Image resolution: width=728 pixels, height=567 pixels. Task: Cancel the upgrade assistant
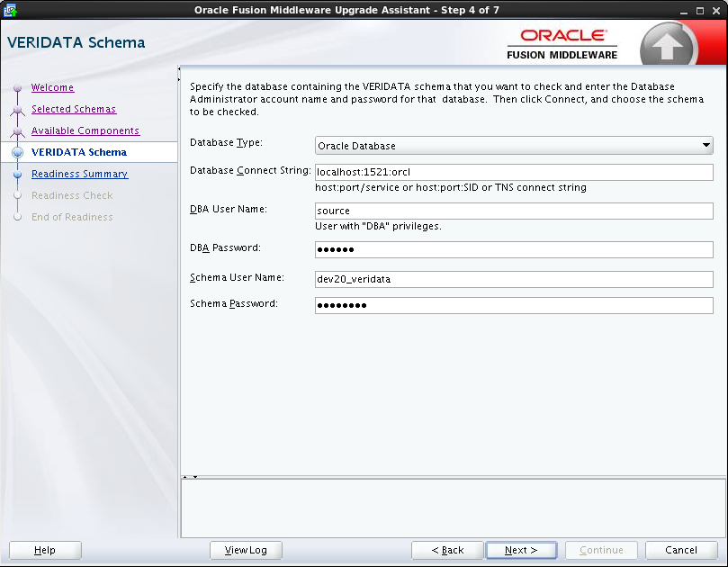coord(681,550)
